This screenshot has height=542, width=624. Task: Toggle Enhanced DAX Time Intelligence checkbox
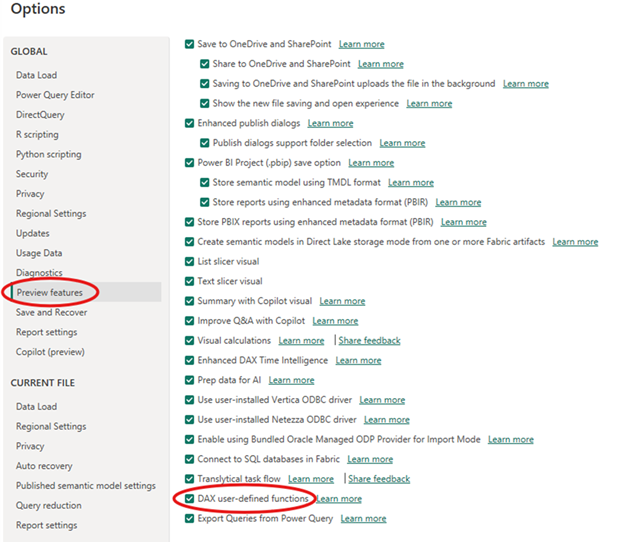[x=189, y=360]
